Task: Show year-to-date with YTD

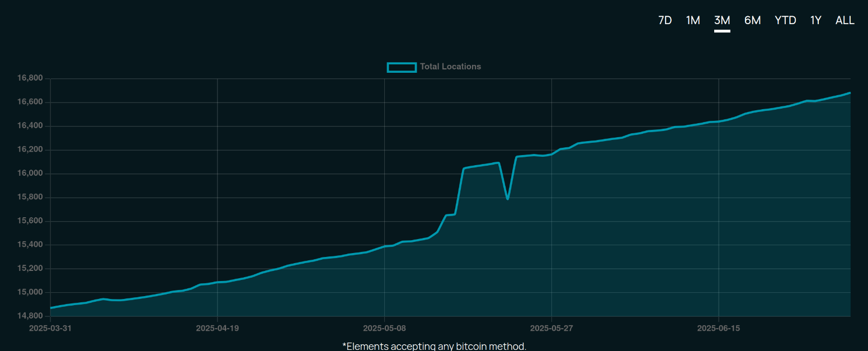Action: pyautogui.click(x=785, y=20)
